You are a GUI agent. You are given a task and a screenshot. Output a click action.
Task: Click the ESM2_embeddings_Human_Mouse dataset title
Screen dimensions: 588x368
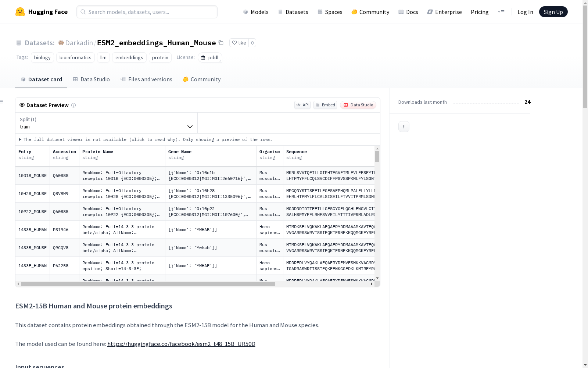157,43
